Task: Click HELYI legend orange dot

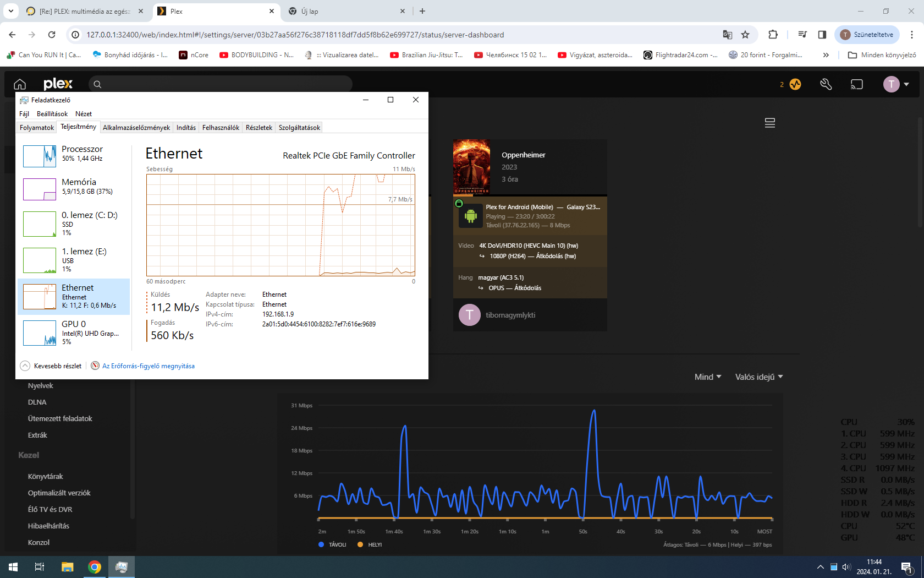Action: 360,544
